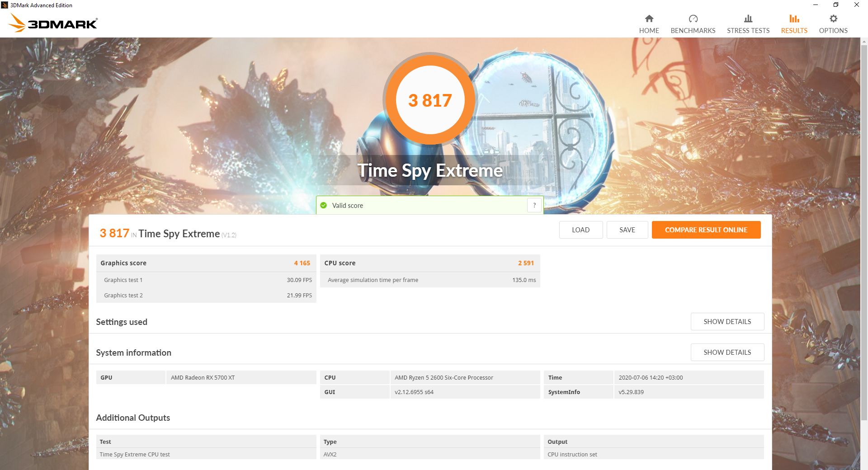Click the orange 3 817 result heading
The width and height of the screenshot is (868, 470).
point(114,233)
